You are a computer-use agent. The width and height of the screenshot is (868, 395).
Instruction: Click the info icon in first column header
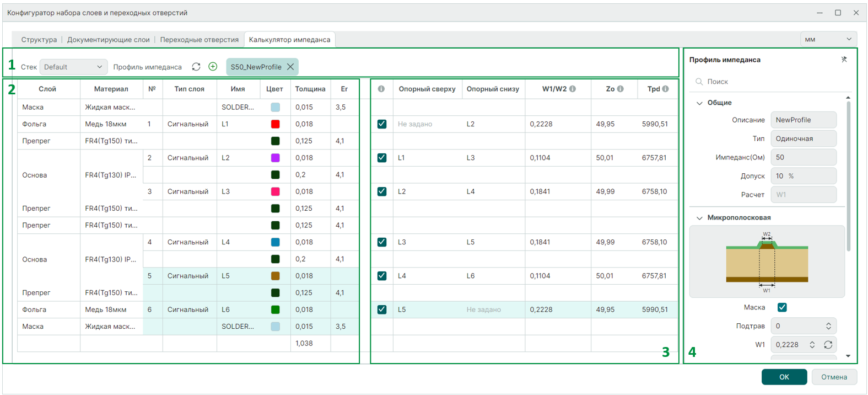pyautogui.click(x=381, y=89)
